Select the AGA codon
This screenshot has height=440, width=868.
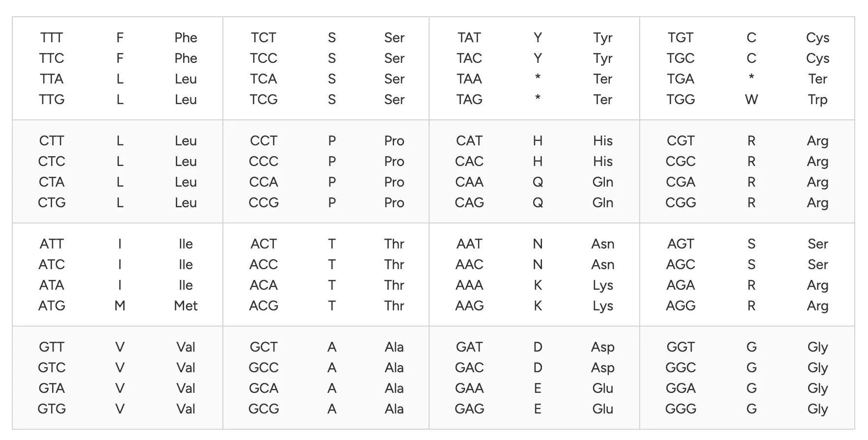(680, 285)
